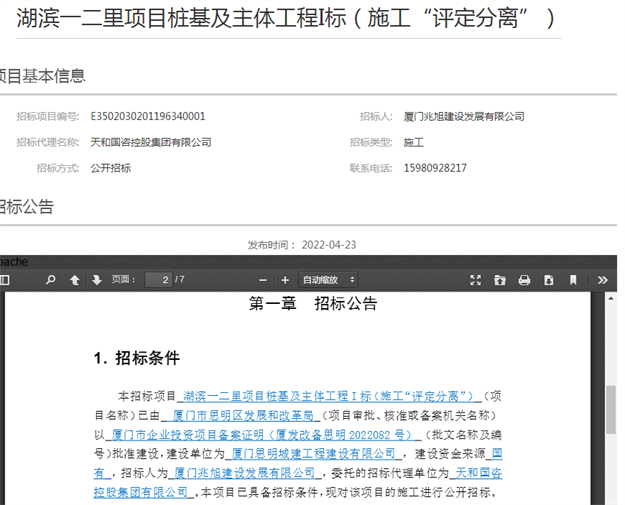Select the agency name 天和国咨控股集团有限公司

pos(151,142)
